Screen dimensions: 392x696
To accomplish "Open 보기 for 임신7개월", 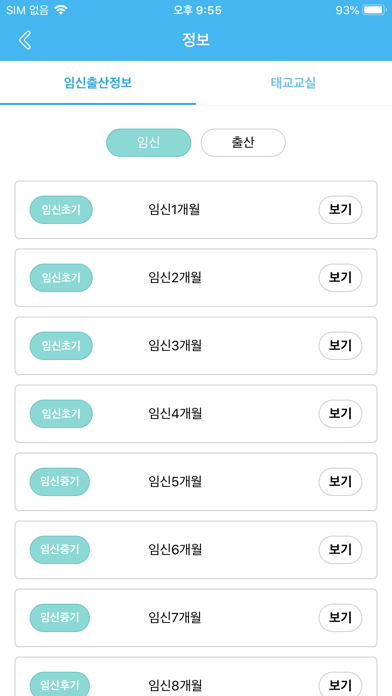I will (x=341, y=617).
